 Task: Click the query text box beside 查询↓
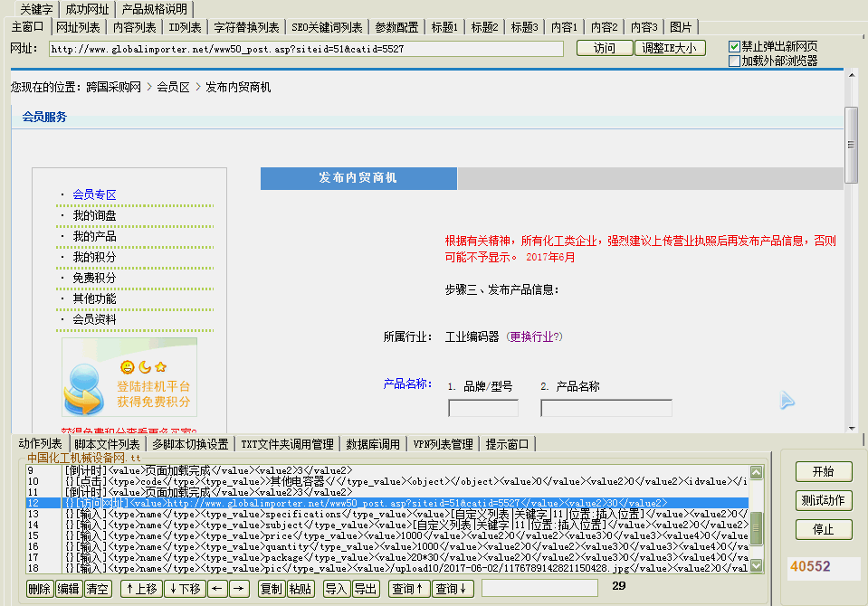[x=539, y=588]
